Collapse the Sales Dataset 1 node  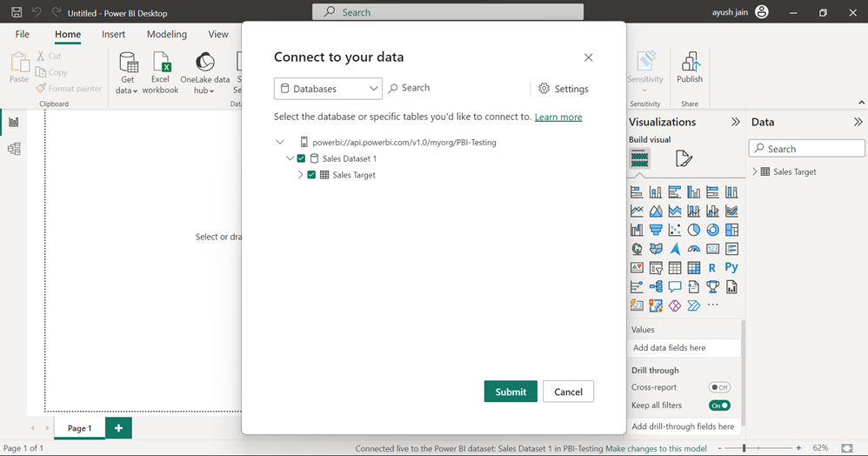click(290, 158)
